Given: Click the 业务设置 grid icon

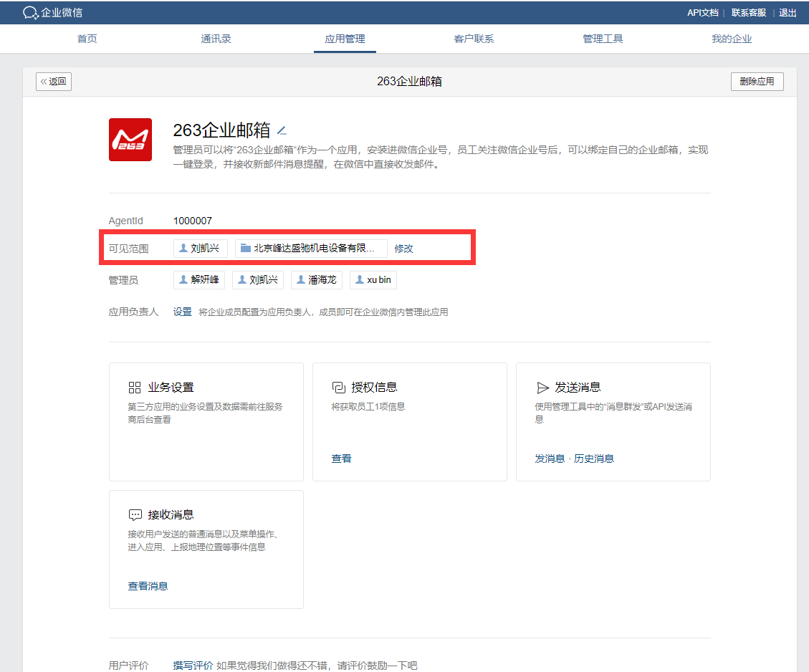Looking at the screenshot, I should pos(135,388).
